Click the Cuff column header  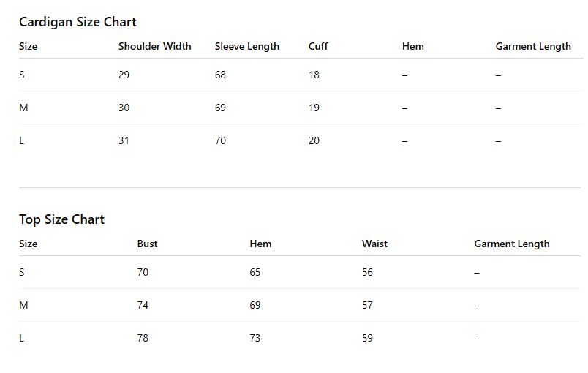pos(318,47)
